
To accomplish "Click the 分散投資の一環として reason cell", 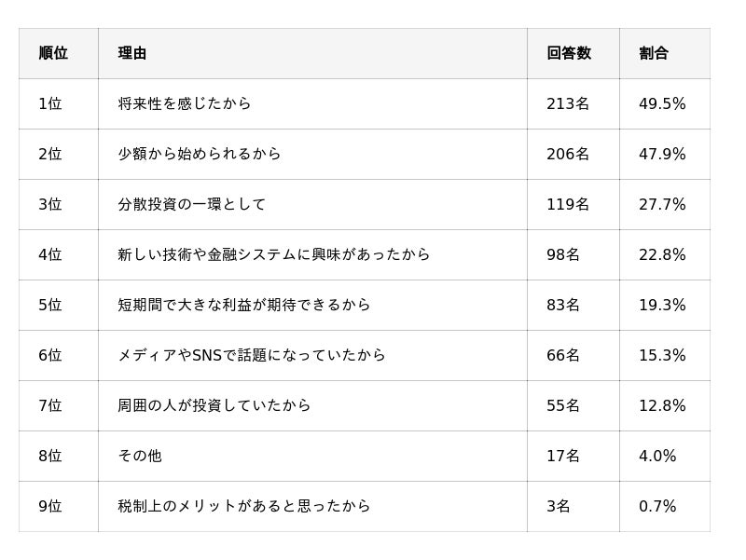I will 192,204.
